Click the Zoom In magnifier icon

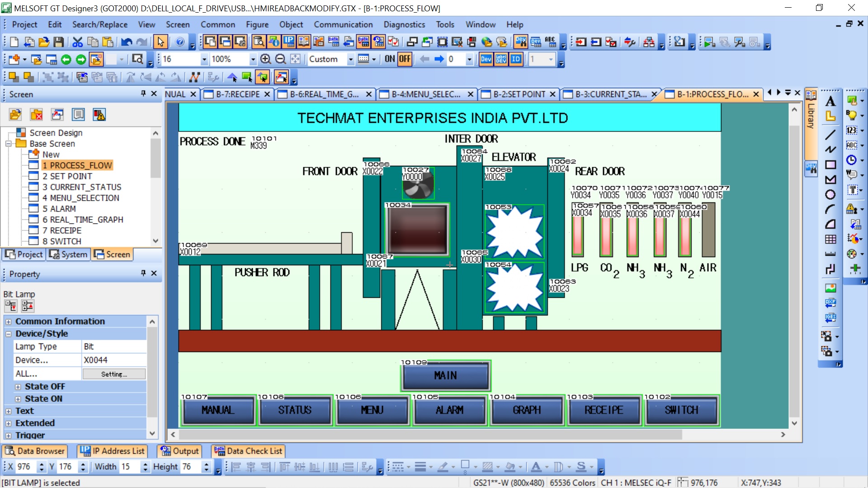[266, 59]
